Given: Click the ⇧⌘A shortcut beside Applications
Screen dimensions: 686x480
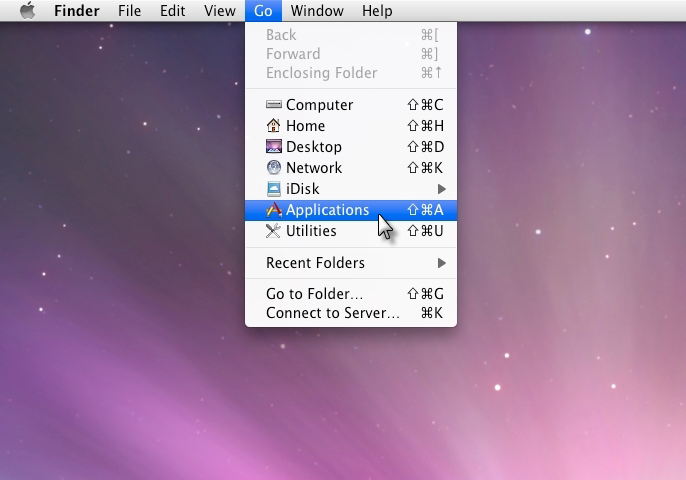Looking at the screenshot, I should pyautogui.click(x=425, y=210).
